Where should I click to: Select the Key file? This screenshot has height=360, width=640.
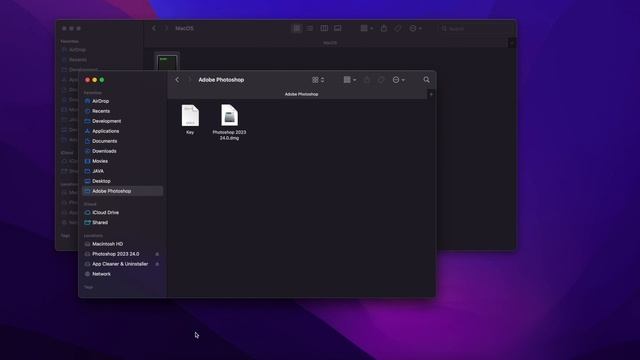(190, 119)
